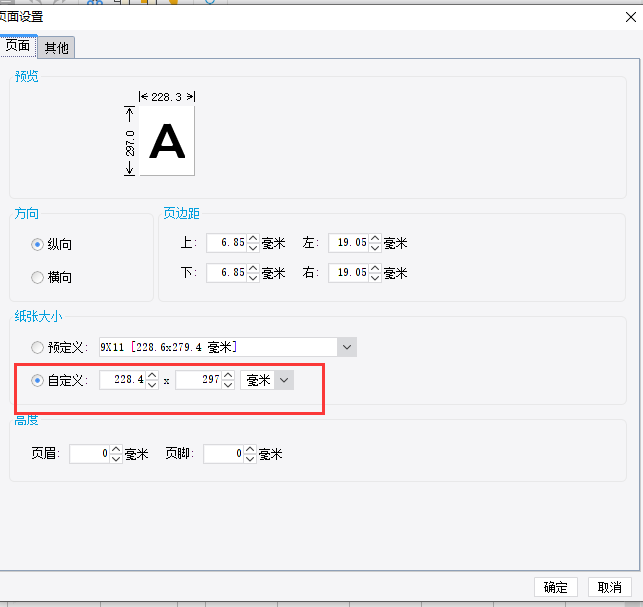Increase the left margin spinner
Viewport: 643px width, 607px height.
(375, 238)
